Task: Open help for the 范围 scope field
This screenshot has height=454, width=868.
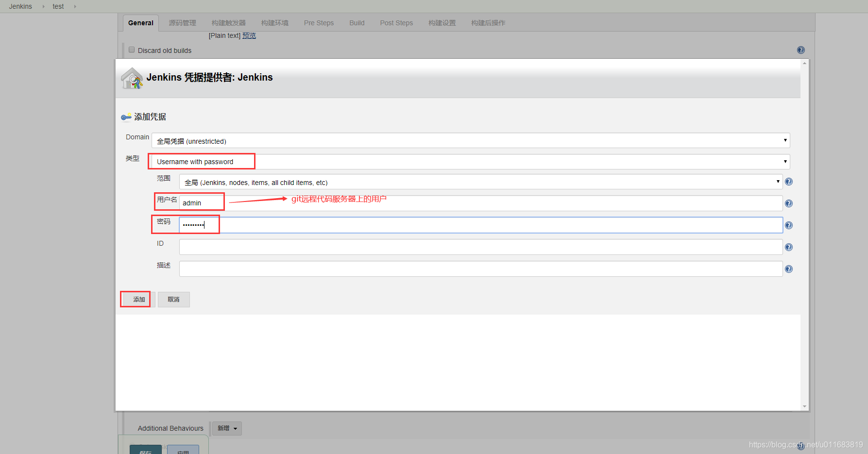Action: tap(789, 182)
